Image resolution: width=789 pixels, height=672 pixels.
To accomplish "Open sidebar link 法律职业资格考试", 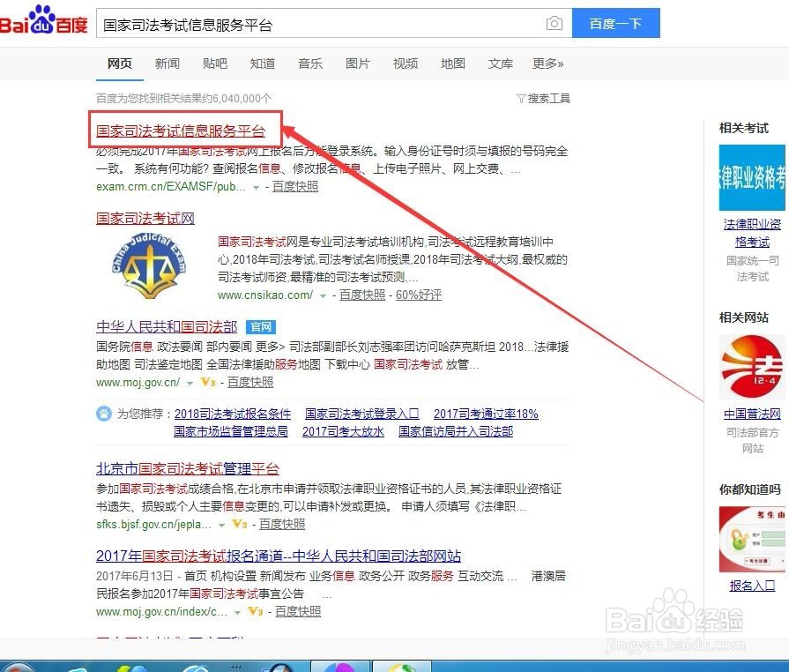I will [x=752, y=233].
